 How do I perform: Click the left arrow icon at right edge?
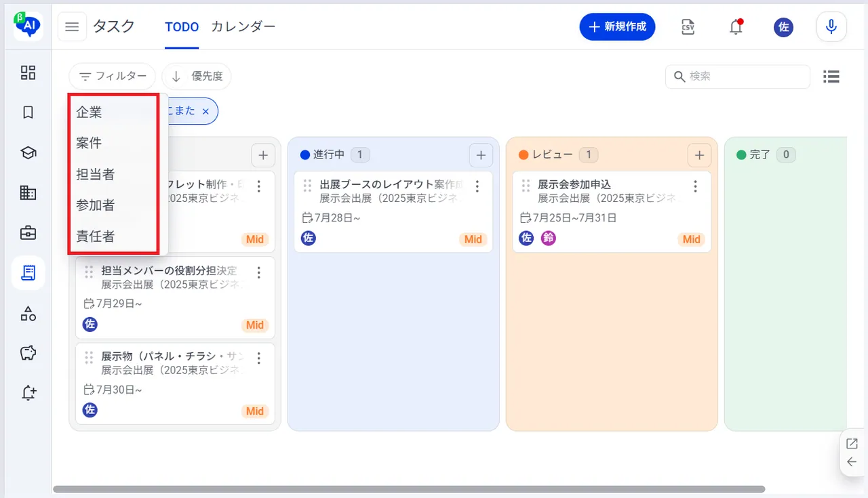click(852, 462)
